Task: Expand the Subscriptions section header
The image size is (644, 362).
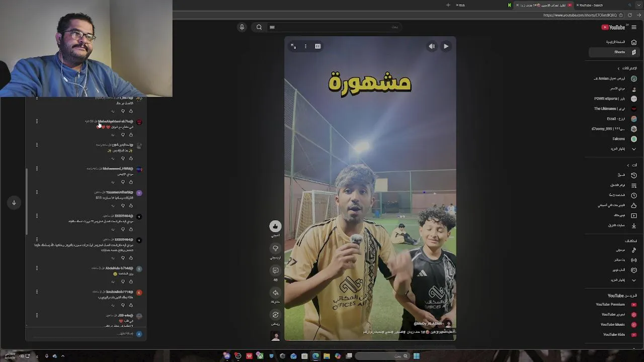Action: [x=627, y=68]
